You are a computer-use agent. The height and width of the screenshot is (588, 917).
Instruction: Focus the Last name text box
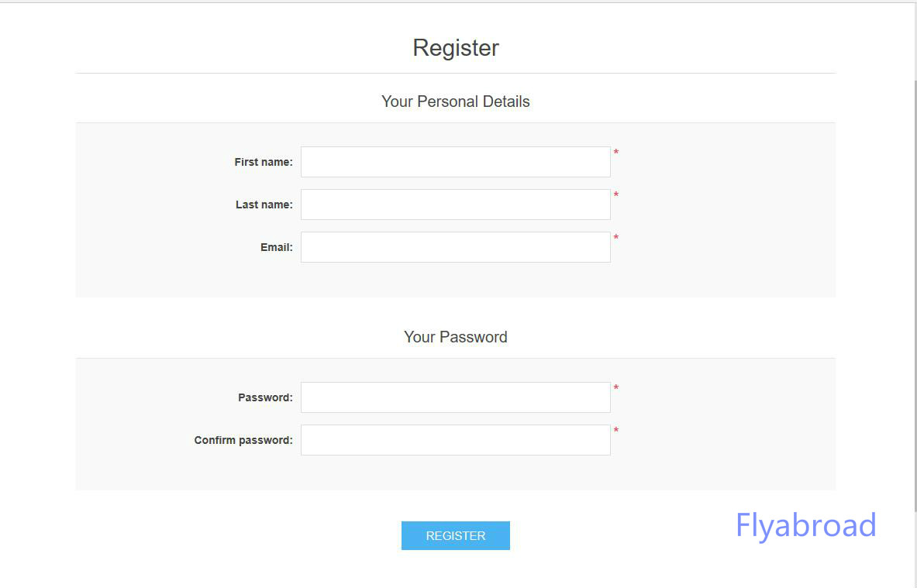(455, 205)
